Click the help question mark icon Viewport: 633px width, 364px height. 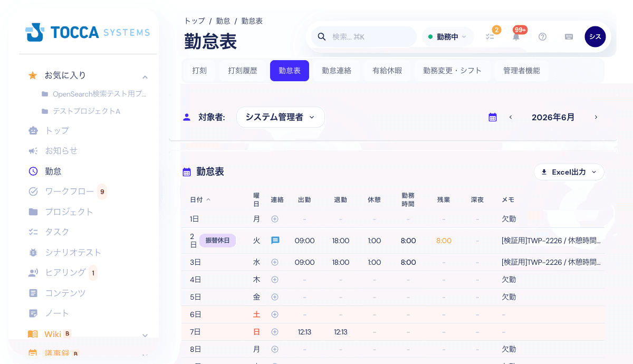point(542,37)
